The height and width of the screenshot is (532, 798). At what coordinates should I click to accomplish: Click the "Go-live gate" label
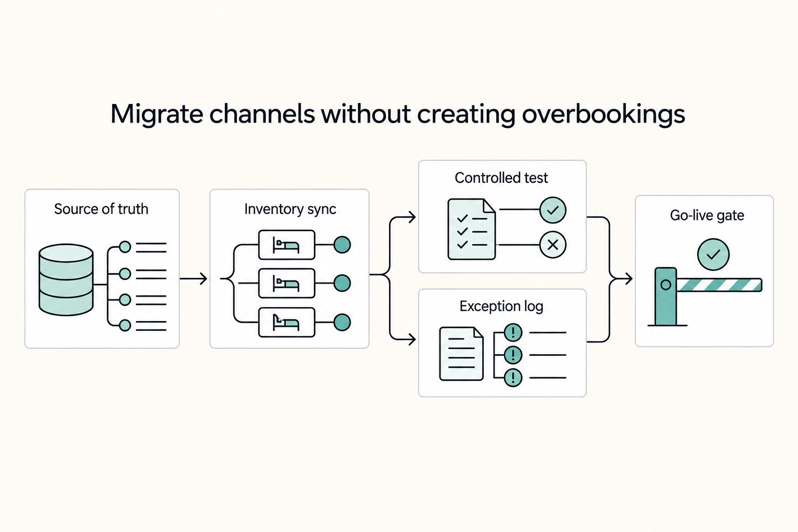pyautogui.click(x=707, y=215)
